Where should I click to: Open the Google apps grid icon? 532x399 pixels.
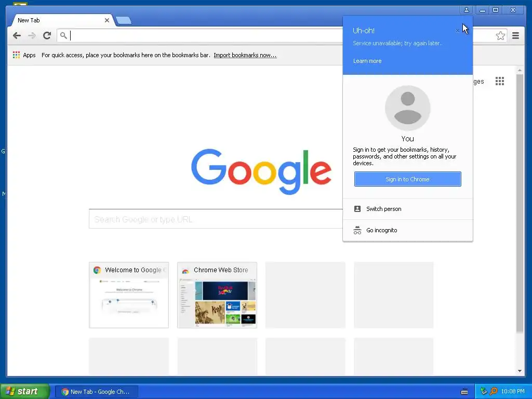[499, 81]
